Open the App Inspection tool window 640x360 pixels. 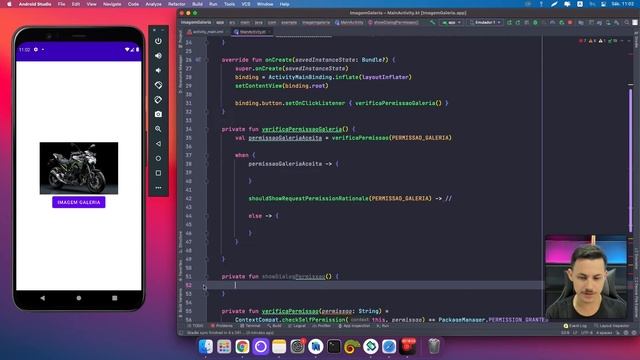[x=354, y=326]
